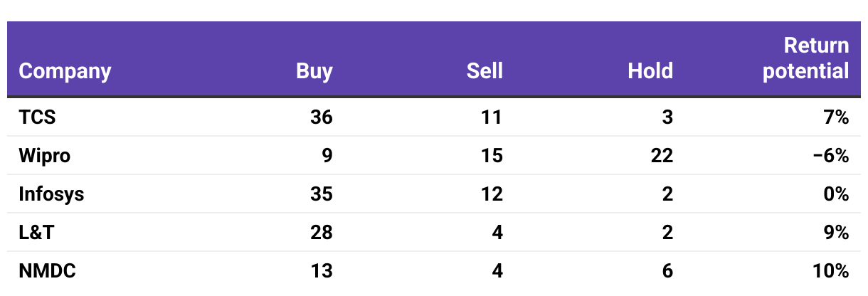Click L&T's 9% return potential

(838, 233)
